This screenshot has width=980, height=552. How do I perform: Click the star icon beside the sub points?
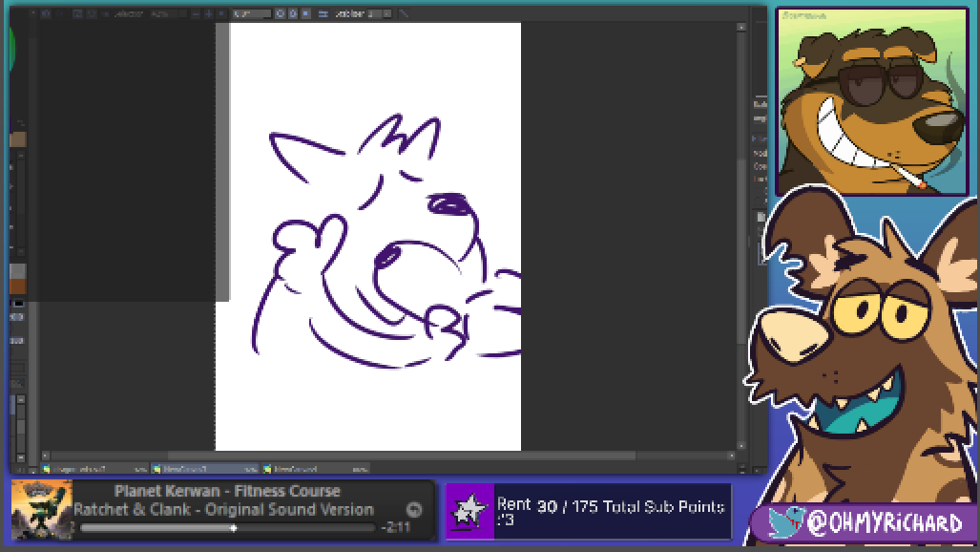click(469, 511)
